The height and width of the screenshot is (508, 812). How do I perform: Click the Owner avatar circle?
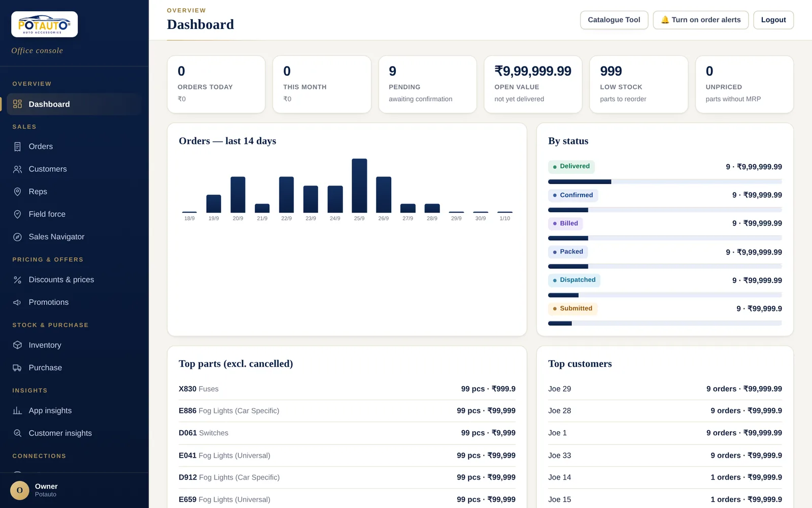[x=20, y=490]
